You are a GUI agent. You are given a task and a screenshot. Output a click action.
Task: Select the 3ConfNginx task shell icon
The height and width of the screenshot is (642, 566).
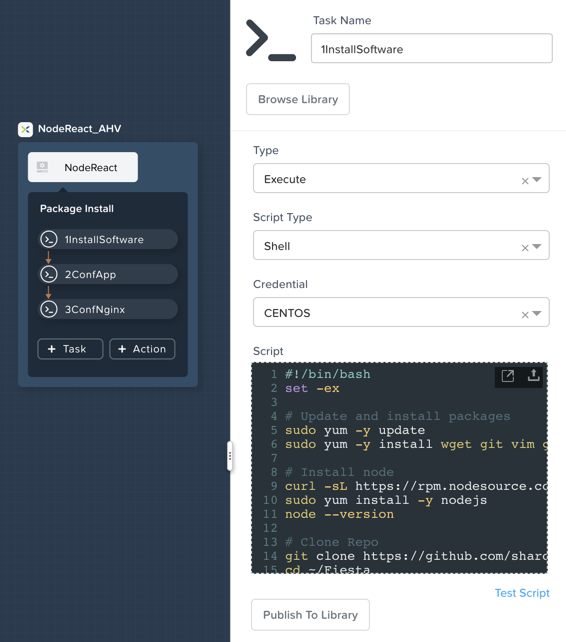(49, 309)
